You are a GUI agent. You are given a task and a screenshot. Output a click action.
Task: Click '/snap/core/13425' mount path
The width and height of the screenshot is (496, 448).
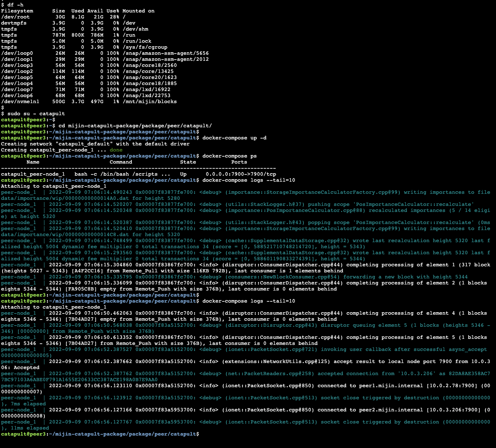point(148,71)
